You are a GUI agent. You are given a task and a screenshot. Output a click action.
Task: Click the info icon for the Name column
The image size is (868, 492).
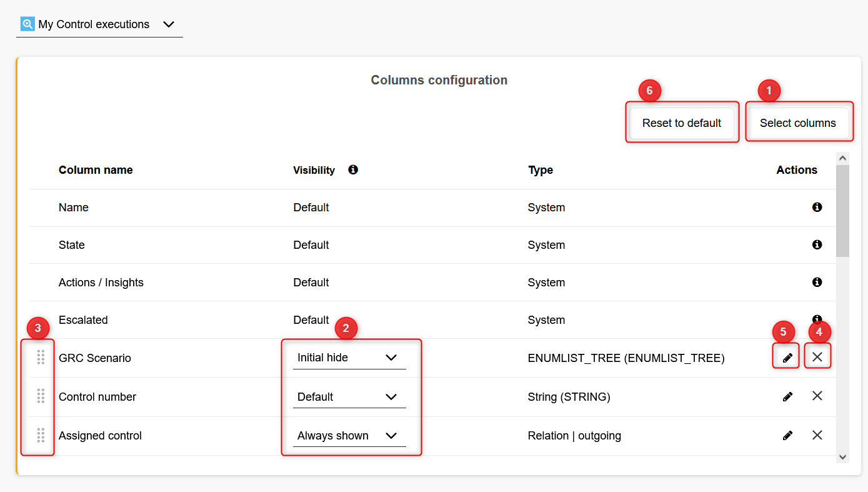pyautogui.click(x=817, y=207)
